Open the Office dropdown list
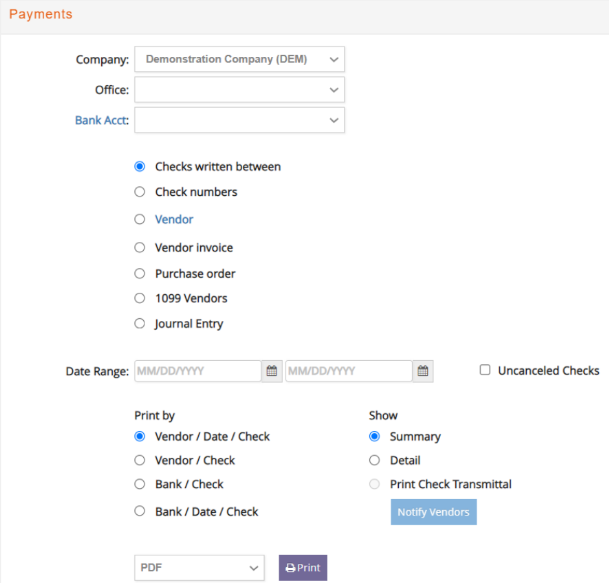The height and width of the screenshot is (583, 609). pos(239,90)
